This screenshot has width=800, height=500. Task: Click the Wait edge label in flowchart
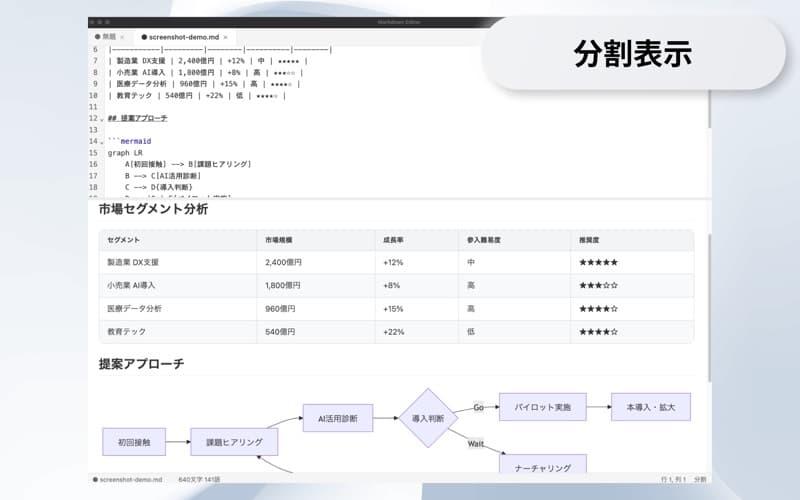(x=476, y=444)
